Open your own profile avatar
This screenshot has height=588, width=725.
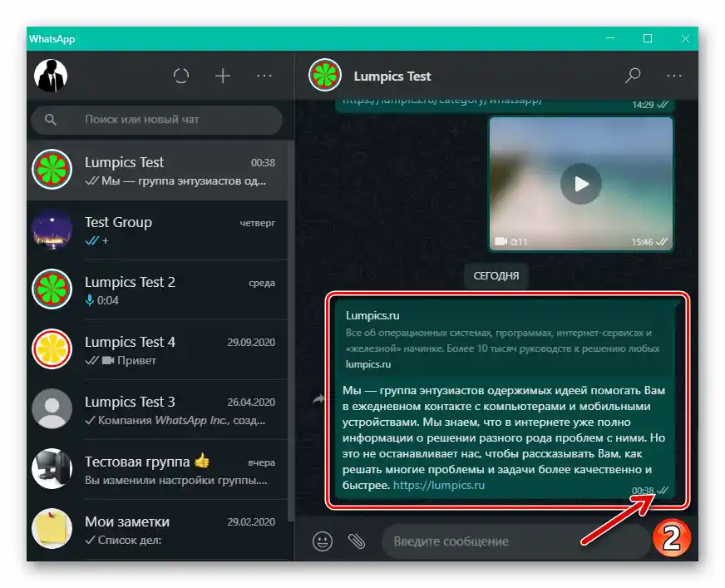pyautogui.click(x=51, y=76)
